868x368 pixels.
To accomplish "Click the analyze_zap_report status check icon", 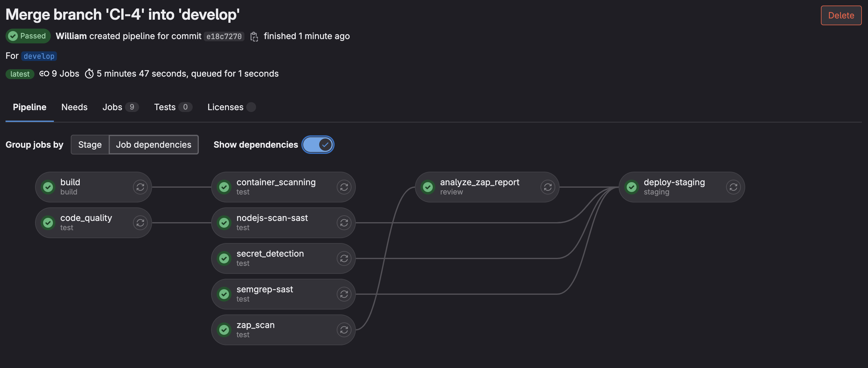I will coord(428,187).
